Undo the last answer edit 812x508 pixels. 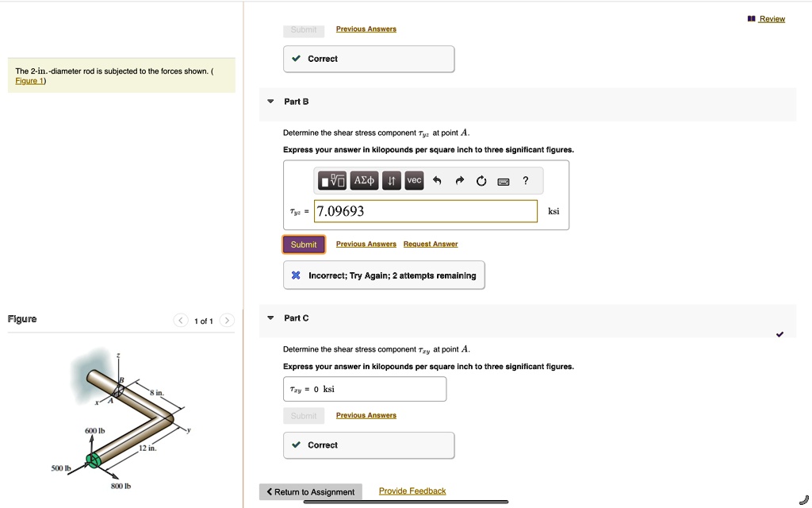point(436,181)
